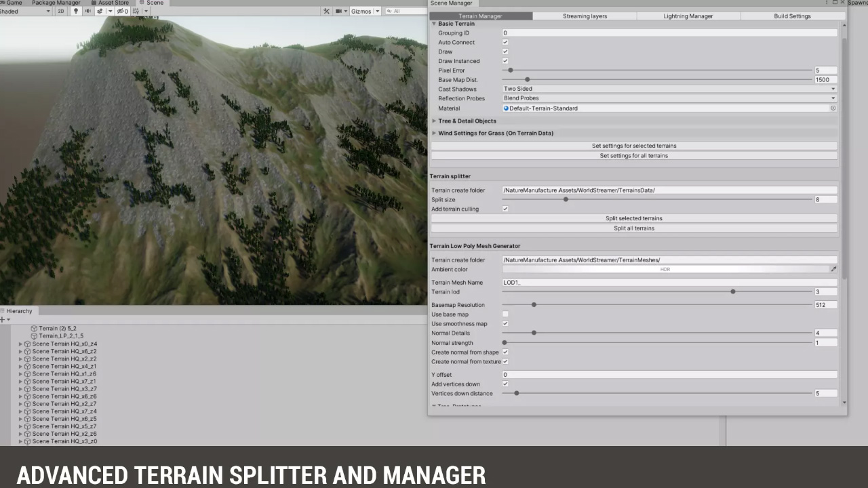The image size is (868, 488).
Task: Collapse Basic Terrain section
Action: (x=434, y=24)
